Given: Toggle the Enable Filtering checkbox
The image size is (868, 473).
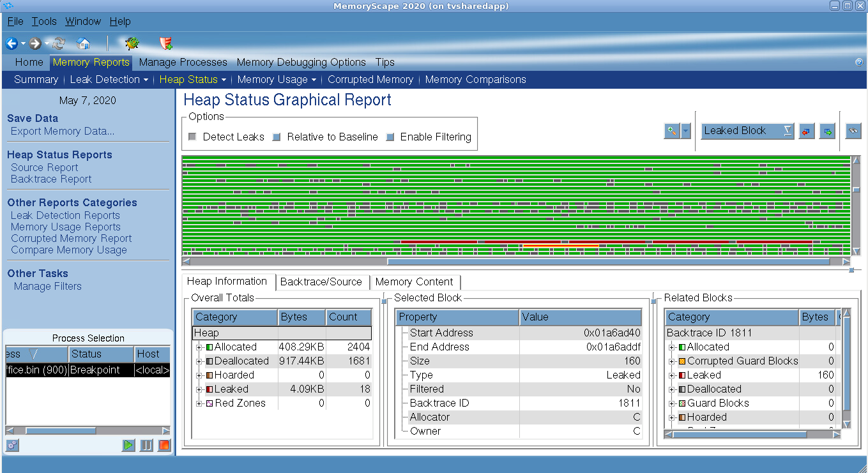Looking at the screenshot, I should (x=390, y=137).
